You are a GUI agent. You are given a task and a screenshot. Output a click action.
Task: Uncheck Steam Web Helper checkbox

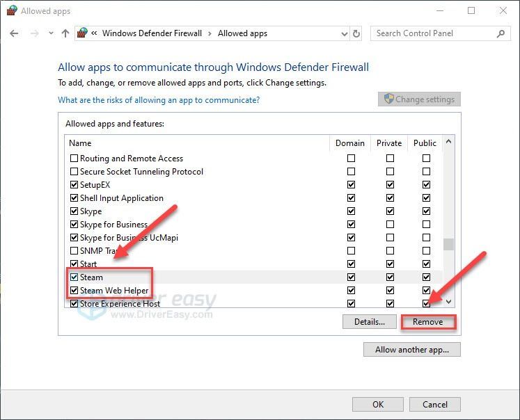(74, 291)
